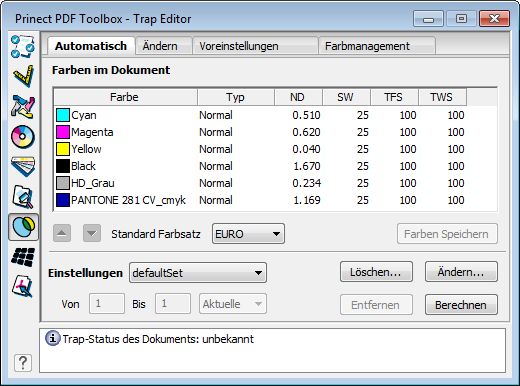Open the document inspect magnifier tool
This screenshot has height=386, width=520.
point(23,197)
